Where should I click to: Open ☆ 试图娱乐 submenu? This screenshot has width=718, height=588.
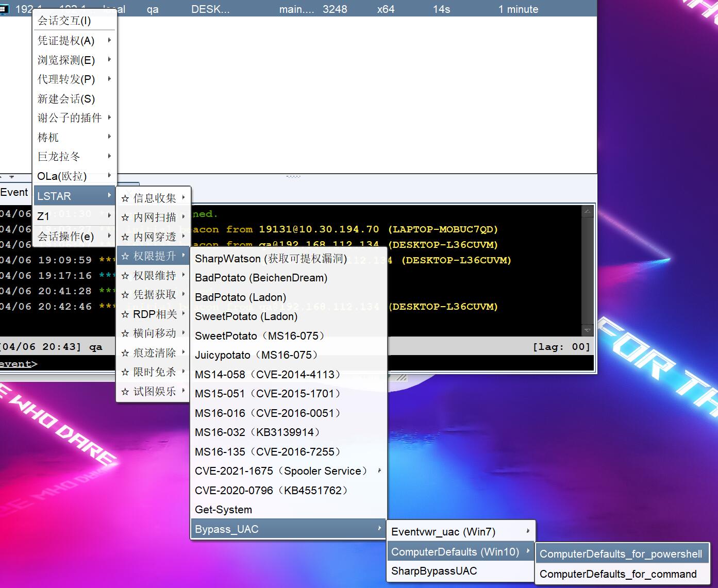tap(154, 391)
